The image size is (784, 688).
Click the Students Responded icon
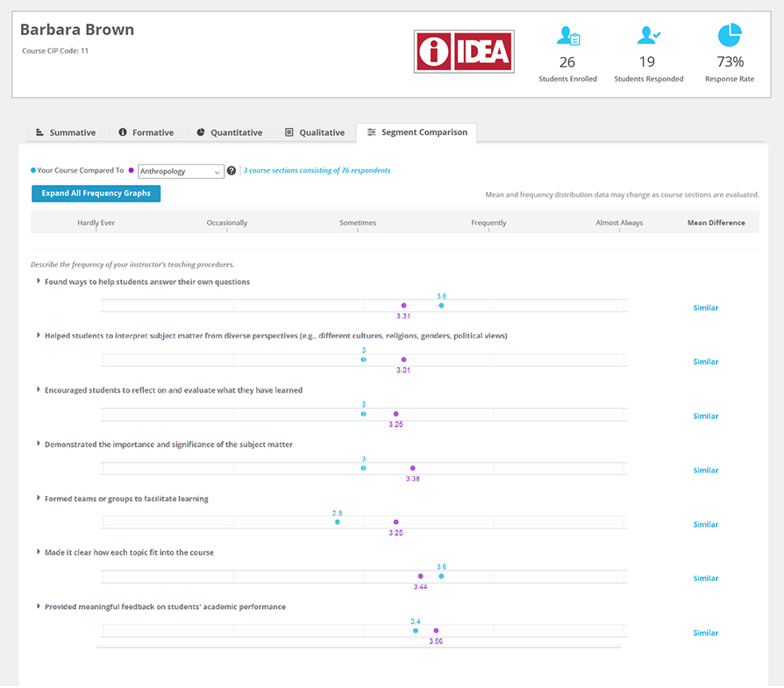tap(648, 36)
